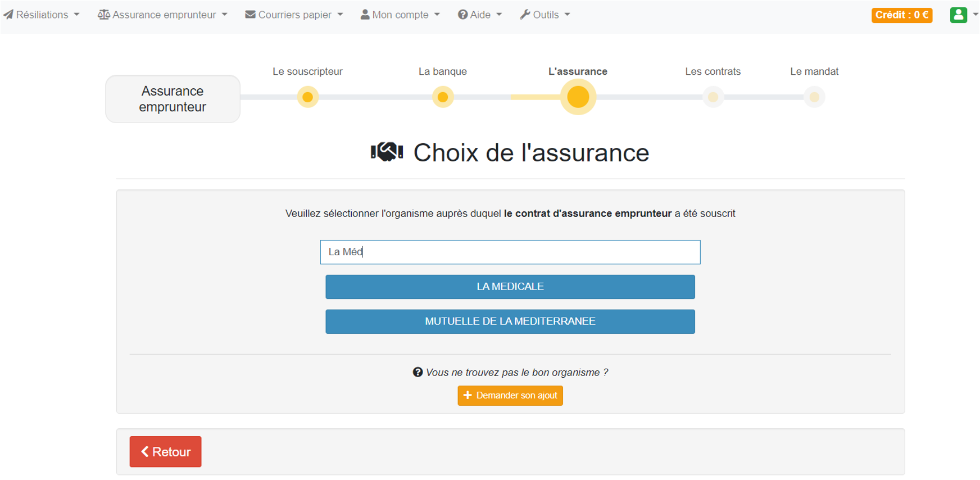Select LA MEDICALE insurance option
This screenshot has width=980, height=480.
(510, 287)
